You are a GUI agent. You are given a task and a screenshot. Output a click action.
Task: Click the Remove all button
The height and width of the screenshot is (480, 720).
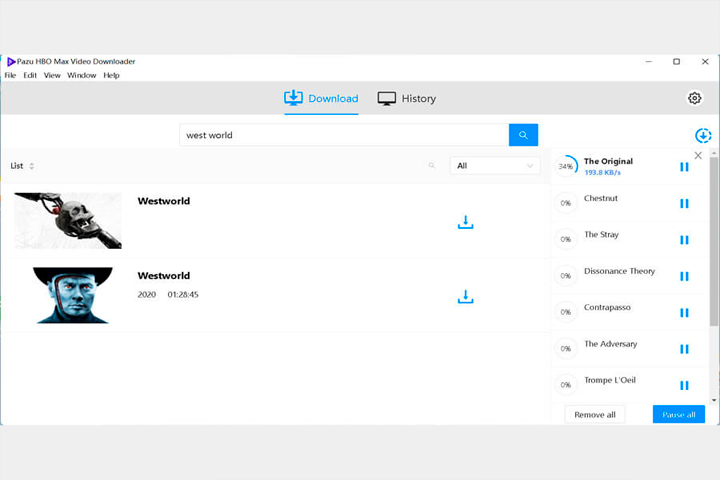(x=595, y=415)
